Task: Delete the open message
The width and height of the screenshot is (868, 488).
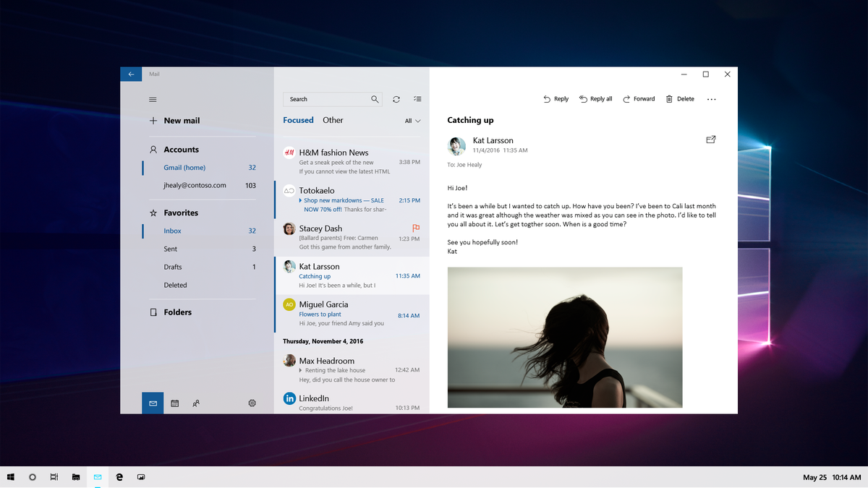Action: [x=680, y=99]
